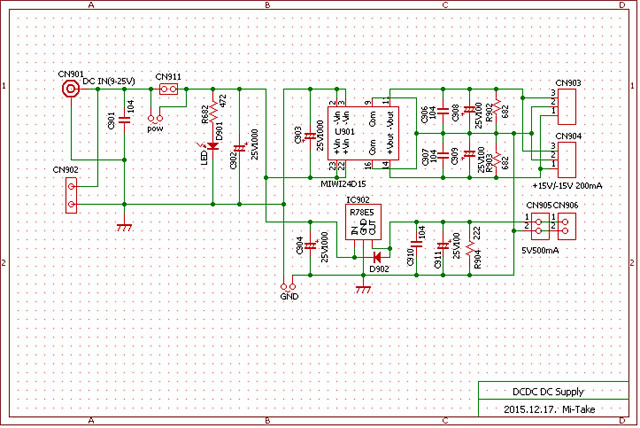This screenshot has height=428, width=640.
Task: Click the GND test point terminals
Action: click(289, 284)
